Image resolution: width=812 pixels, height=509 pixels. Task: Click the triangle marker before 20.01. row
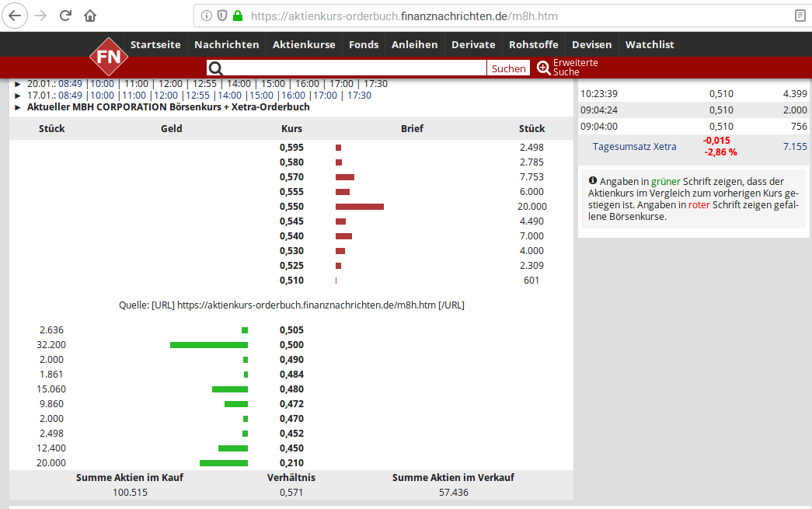[x=18, y=84]
